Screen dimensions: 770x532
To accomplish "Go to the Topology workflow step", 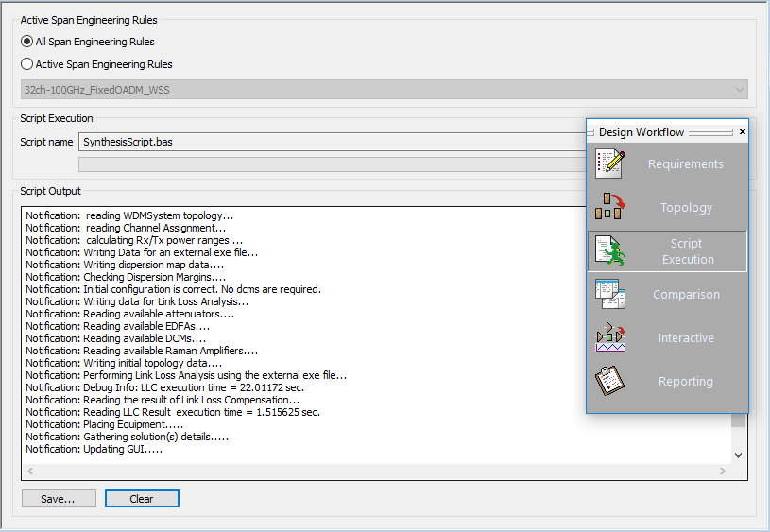I will click(686, 207).
